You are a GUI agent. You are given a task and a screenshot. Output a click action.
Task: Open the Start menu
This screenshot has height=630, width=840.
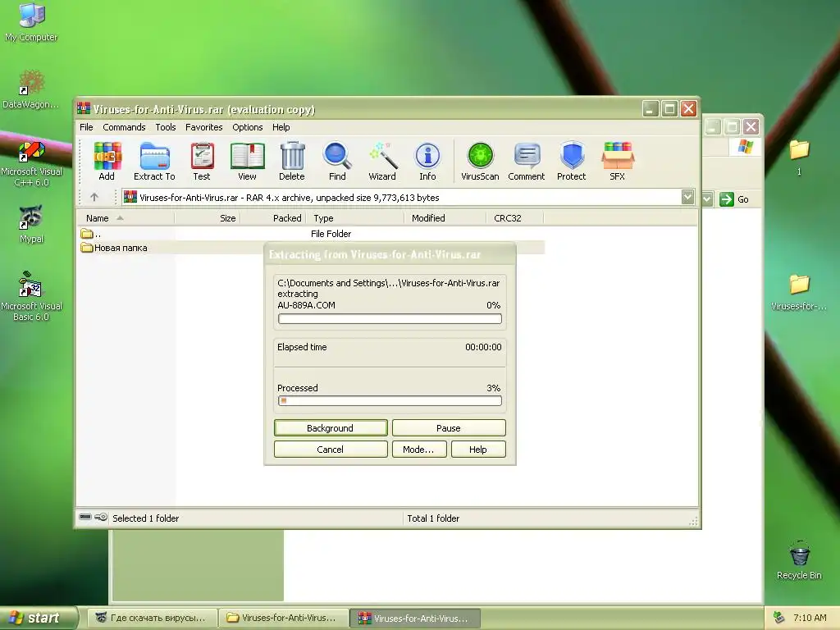pyautogui.click(x=39, y=618)
